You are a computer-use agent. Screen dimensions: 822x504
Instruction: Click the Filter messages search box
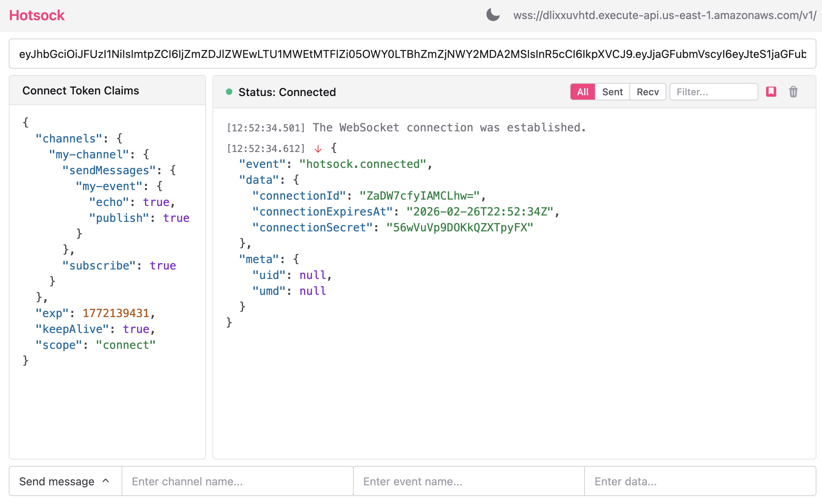coord(714,92)
